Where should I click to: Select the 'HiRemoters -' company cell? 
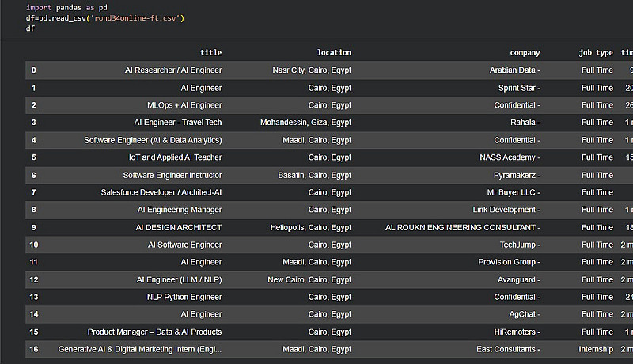[x=515, y=332]
